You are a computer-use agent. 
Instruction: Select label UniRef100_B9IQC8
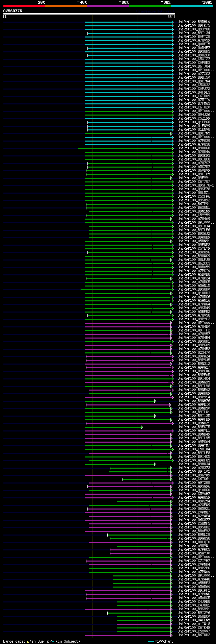click(194, 159)
